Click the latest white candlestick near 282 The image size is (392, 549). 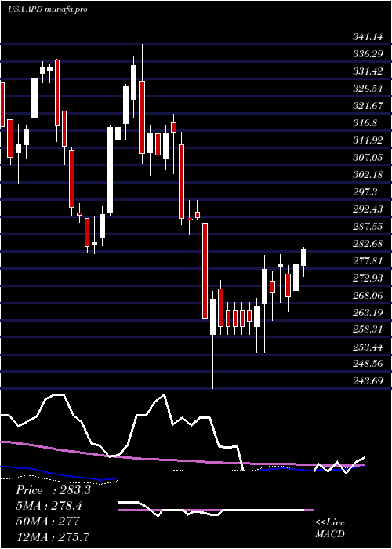click(303, 257)
